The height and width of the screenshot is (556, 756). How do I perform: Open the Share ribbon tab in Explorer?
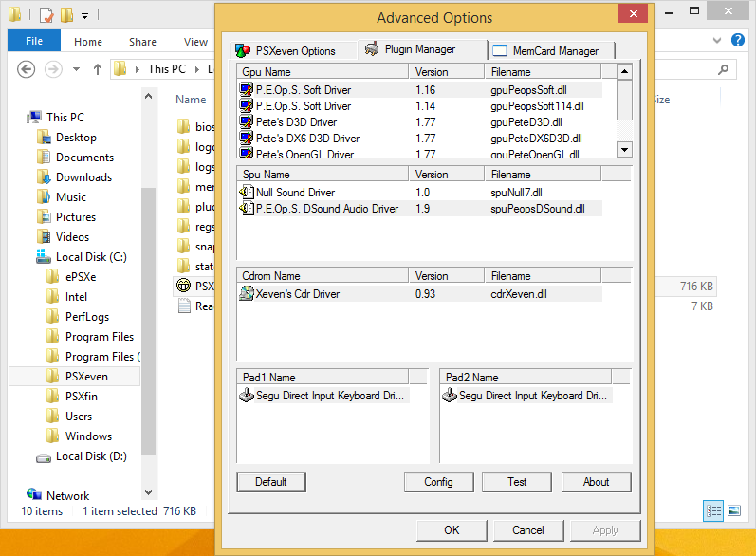[x=142, y=42]
